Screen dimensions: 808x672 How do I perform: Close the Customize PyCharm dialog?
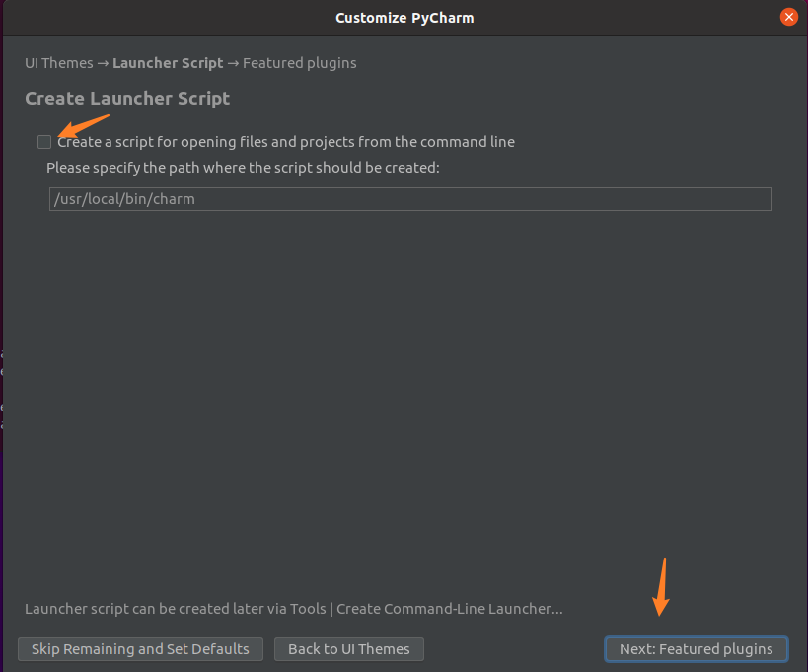pyautogui.click(x=789, y=17)
